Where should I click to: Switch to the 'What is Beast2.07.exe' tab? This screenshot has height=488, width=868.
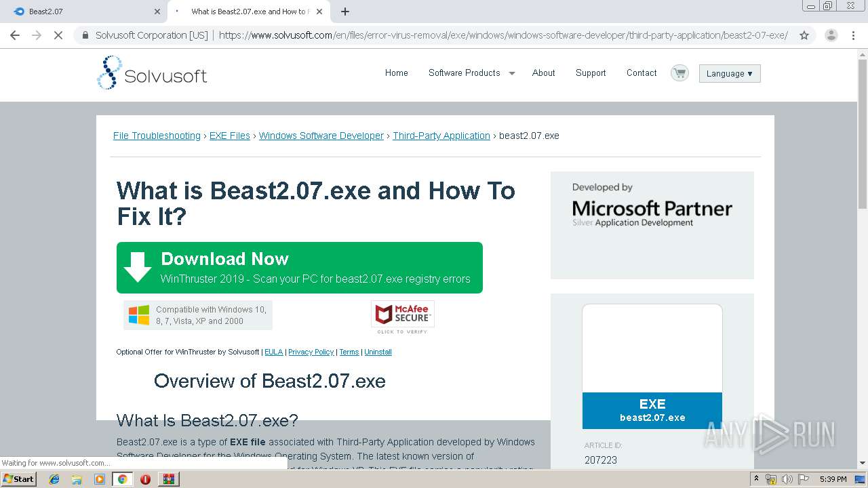click(x=249, y=12)
